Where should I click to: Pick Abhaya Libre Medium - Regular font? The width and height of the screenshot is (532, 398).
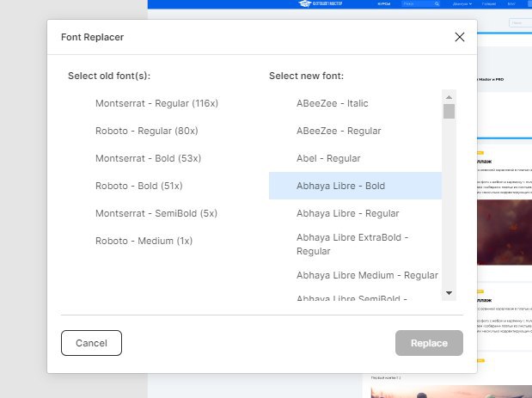[355, 275]
